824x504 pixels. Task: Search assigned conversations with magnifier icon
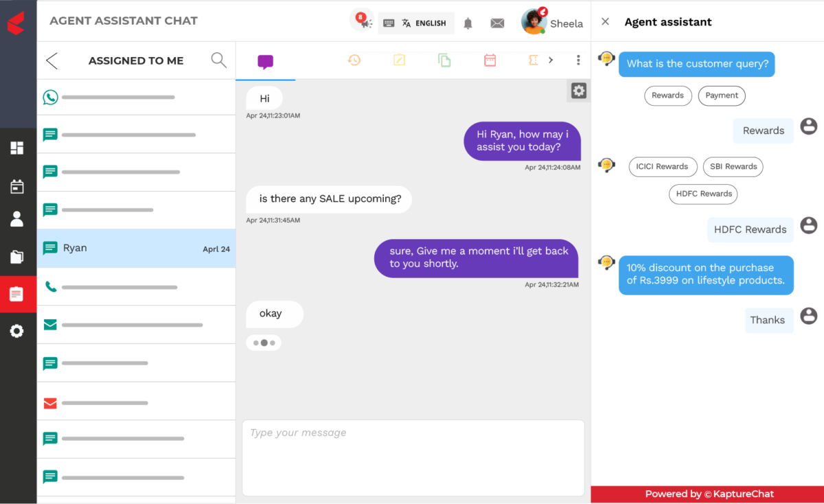(x=218, y=60)
